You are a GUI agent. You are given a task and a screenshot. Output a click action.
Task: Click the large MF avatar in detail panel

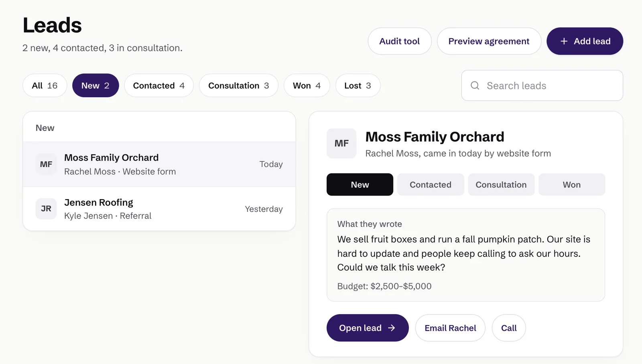(341, 143)
